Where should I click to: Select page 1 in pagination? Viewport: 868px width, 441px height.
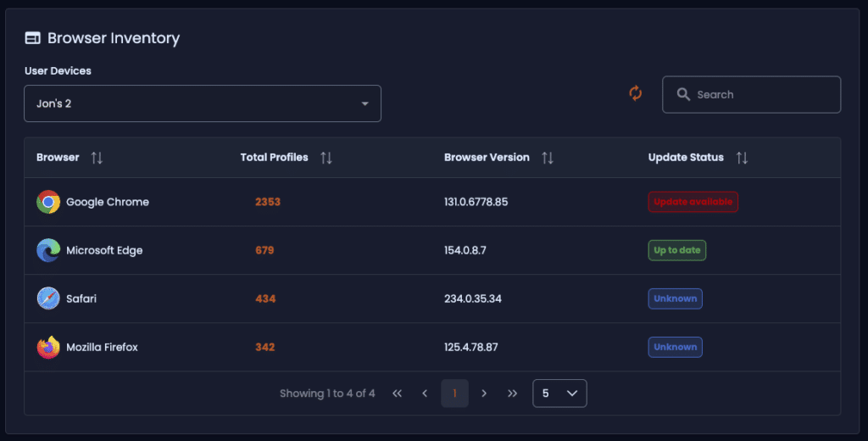click(454, 394)
